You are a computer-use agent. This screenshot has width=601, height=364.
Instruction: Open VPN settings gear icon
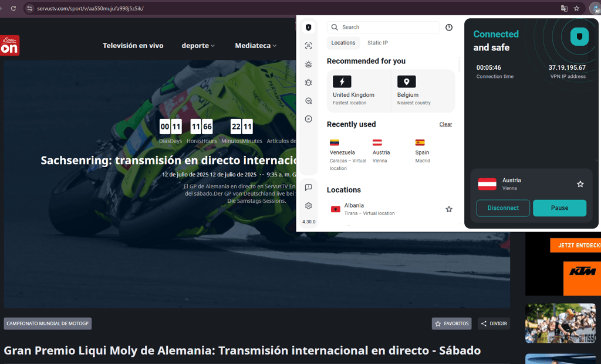[309, 206]
